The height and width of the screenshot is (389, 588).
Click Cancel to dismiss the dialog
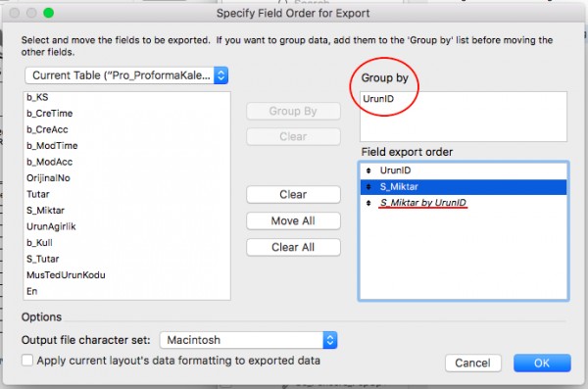point(473,363)
